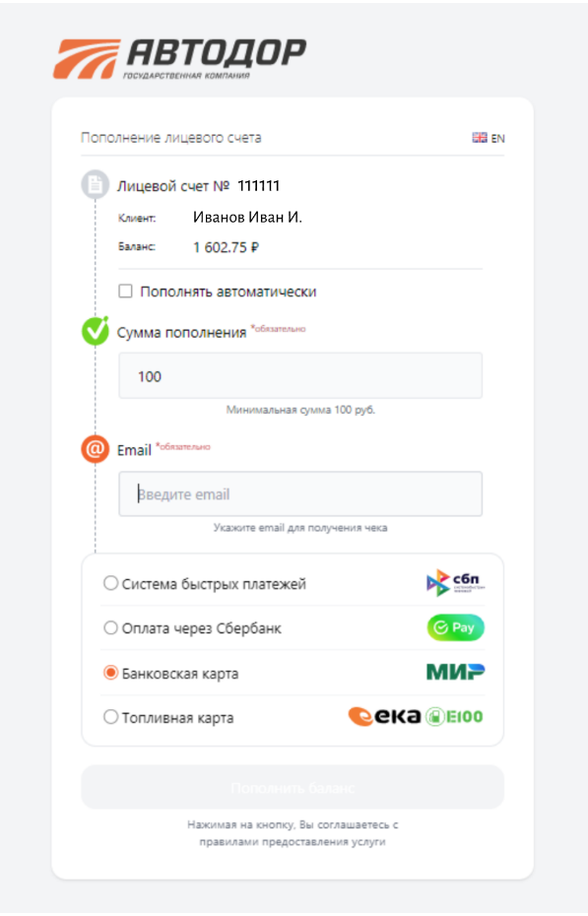Click the MIR card logo
588x916 pixels.
(455, 673)
